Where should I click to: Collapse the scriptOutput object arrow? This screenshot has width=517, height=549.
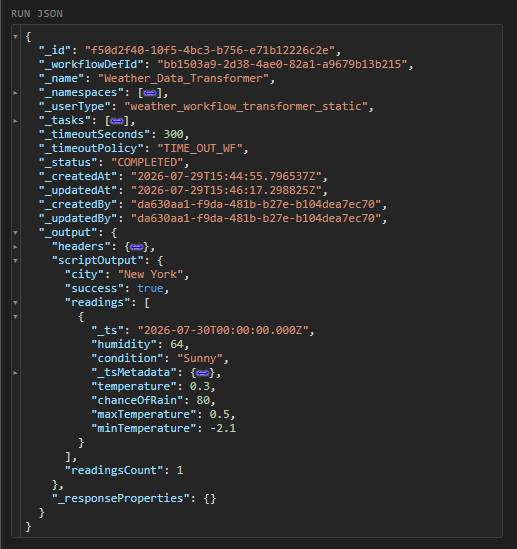point(15,260)
